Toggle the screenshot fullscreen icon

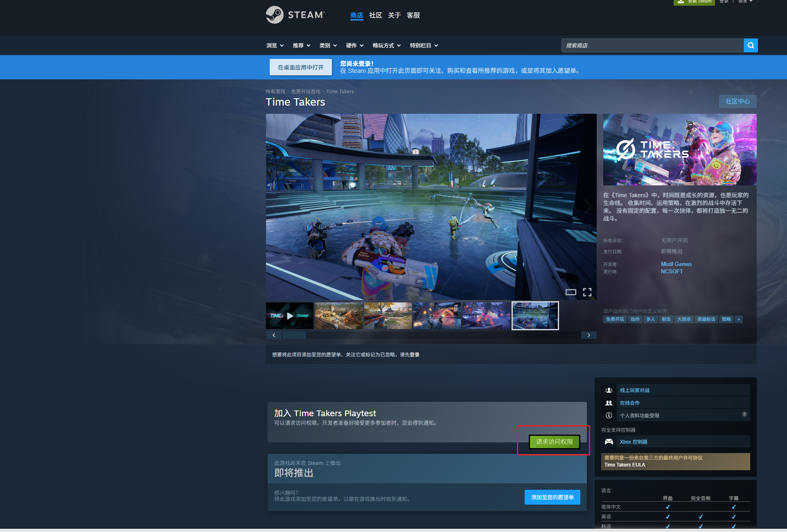tap(587, 292)
